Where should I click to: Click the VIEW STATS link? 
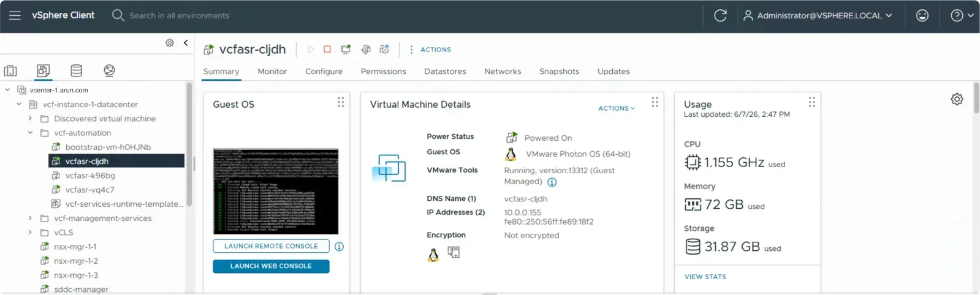[x=705, y=277]
